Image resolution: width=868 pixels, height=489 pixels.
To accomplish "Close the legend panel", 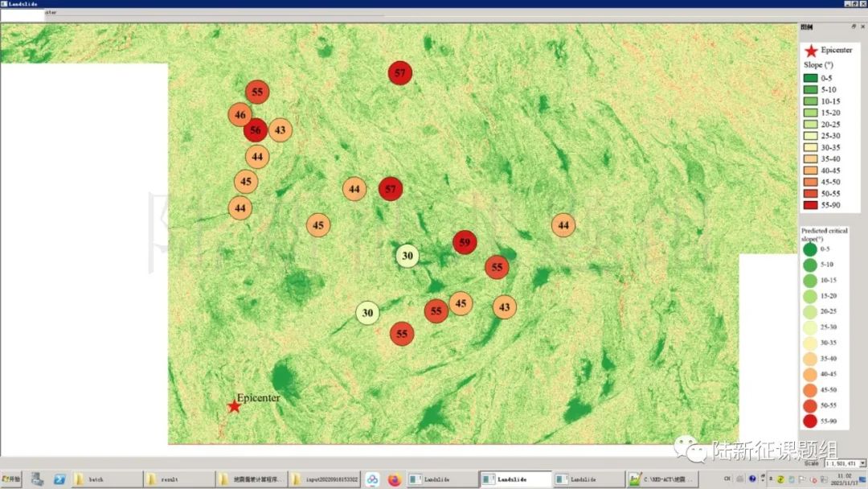I will (862, 27).
